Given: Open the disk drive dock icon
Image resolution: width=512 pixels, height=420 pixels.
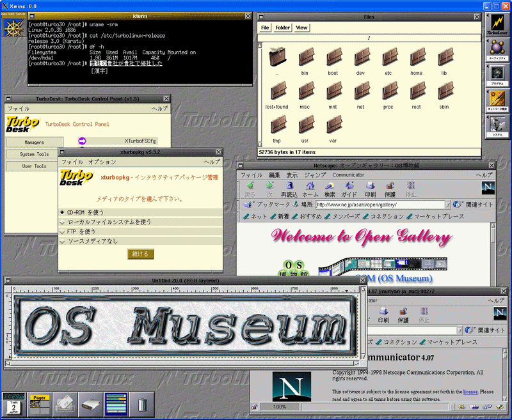Looking at the screenshot, I should (91, 405).
